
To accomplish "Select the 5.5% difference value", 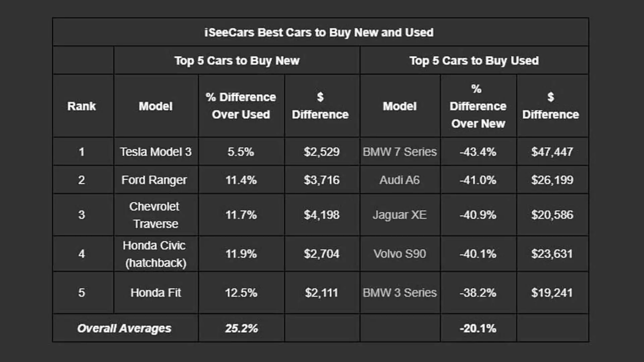I will (x=241, y=152).
